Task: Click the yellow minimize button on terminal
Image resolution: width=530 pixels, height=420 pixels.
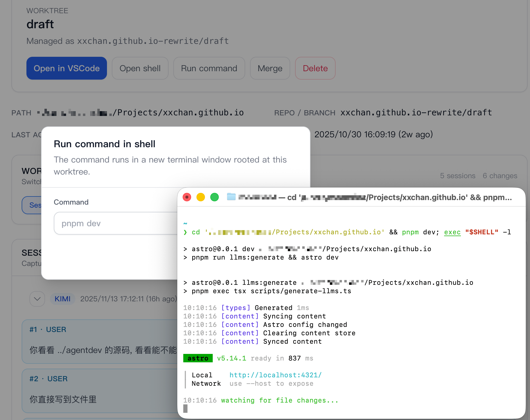Action: pos(201,197)
